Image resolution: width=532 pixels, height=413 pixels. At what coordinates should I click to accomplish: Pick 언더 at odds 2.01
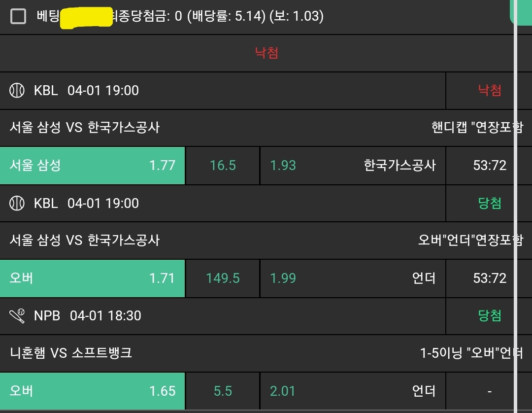(x=353, y=391)
